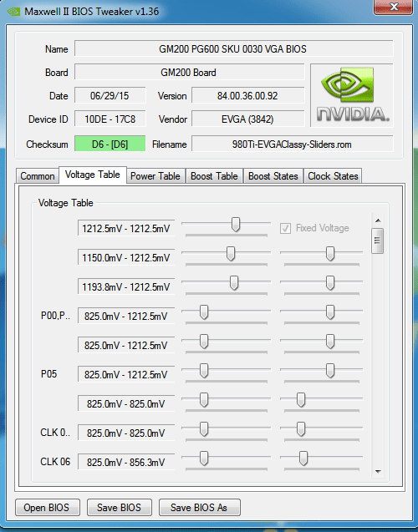Viewport: 418px width, 532px height.
Task: Close the BIOS Tweaker window
Action: click(394, 7)
